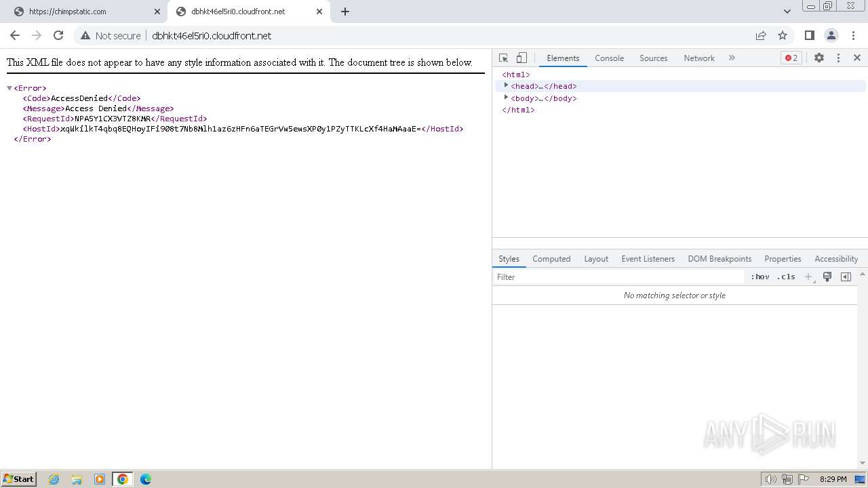Open a new browser tab
868x488 pixels.
pyautogui.click(x=345, y=12)
